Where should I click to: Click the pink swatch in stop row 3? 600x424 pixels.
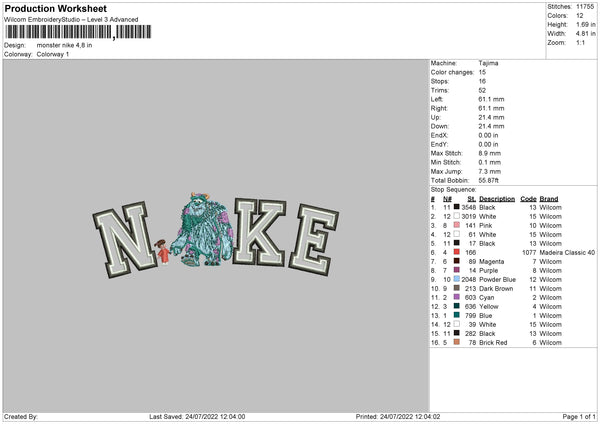click(x=457, y=225)
